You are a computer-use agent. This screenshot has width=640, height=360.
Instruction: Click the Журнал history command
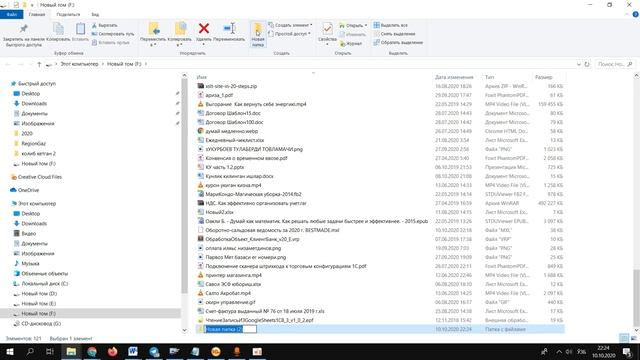tap(351, 43)
